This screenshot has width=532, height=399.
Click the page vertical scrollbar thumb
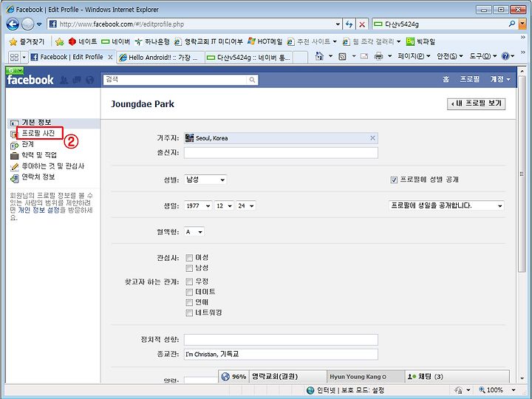pyautogui.click(x=522, y=174)
